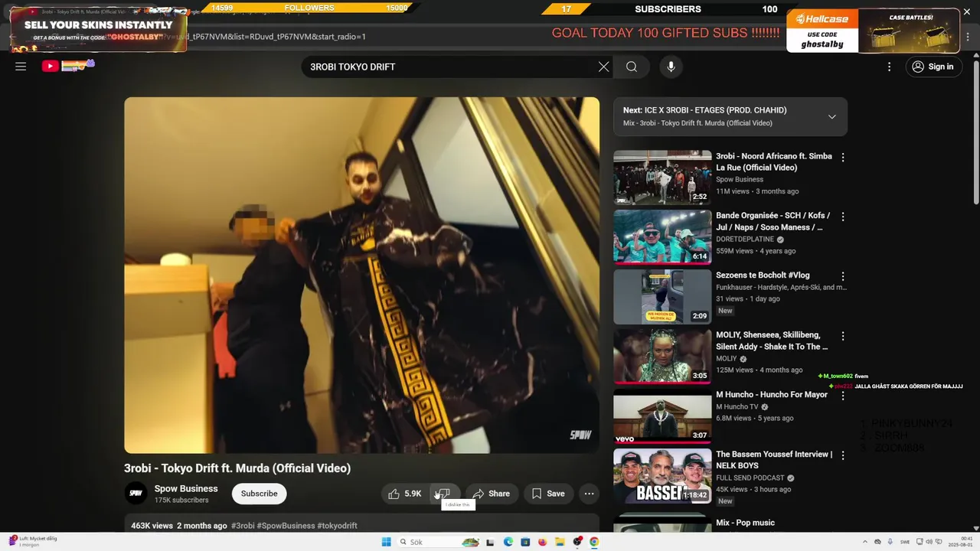Screen dimensions: 980x551
Task: Open YouTube settings three-dot menu near Sign in
Action: pyautogui.click(x=889, y=67)
